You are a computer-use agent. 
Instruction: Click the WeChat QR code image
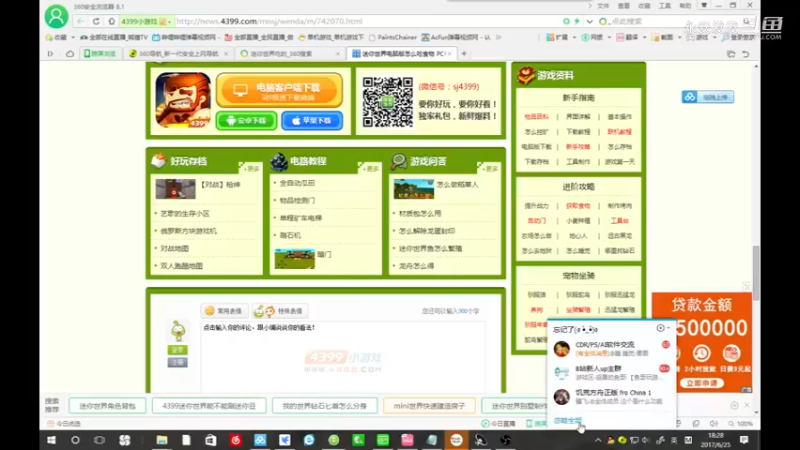click(x=388, y=102)
